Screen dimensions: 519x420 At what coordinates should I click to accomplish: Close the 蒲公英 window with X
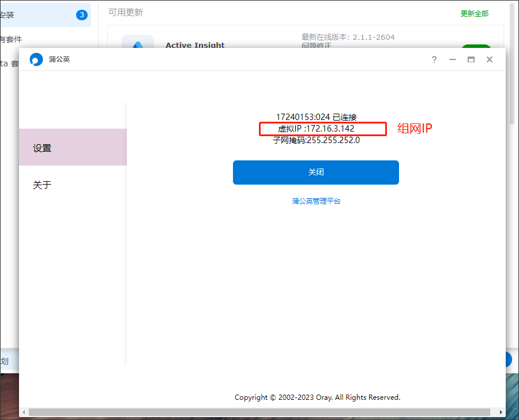(489, 59)
